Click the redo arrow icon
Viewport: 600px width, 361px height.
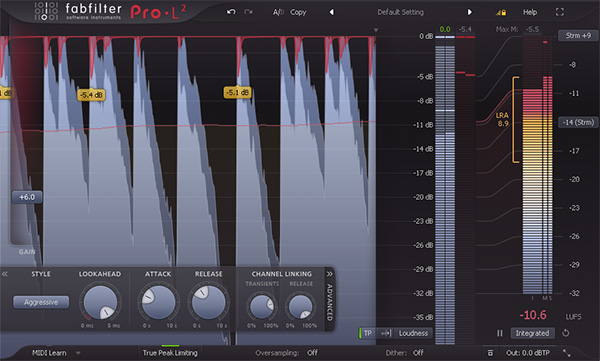point(248,12)
